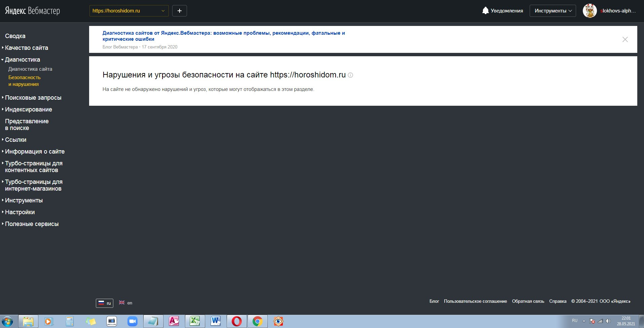Click the volume speaker tray icon

pos(608,321)
